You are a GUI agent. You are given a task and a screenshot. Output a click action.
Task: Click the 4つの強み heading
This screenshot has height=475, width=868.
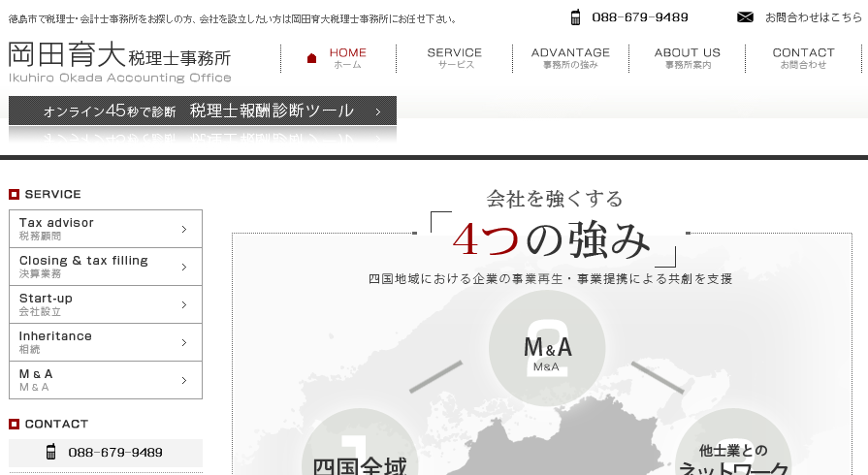point(552,239)
